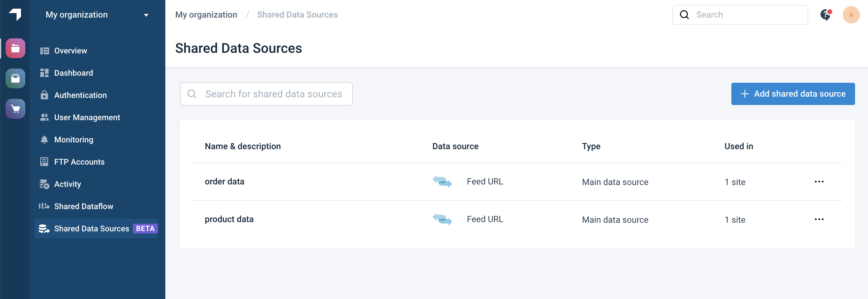Click the Feed URL sync icon for order data
The width and height of the screenshot is (868, 299).
pos(442,182)
